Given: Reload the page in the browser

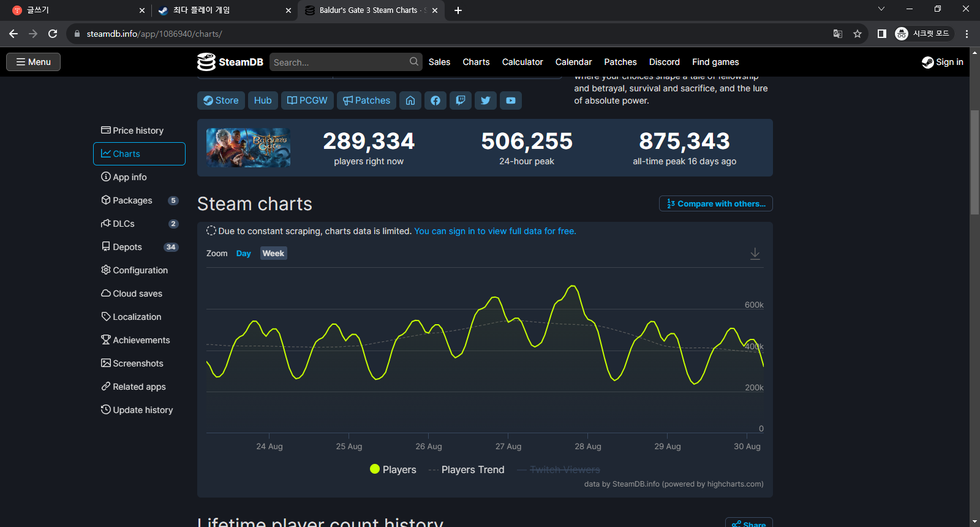Looking at the screenshot, I should (x=53, y=34).
